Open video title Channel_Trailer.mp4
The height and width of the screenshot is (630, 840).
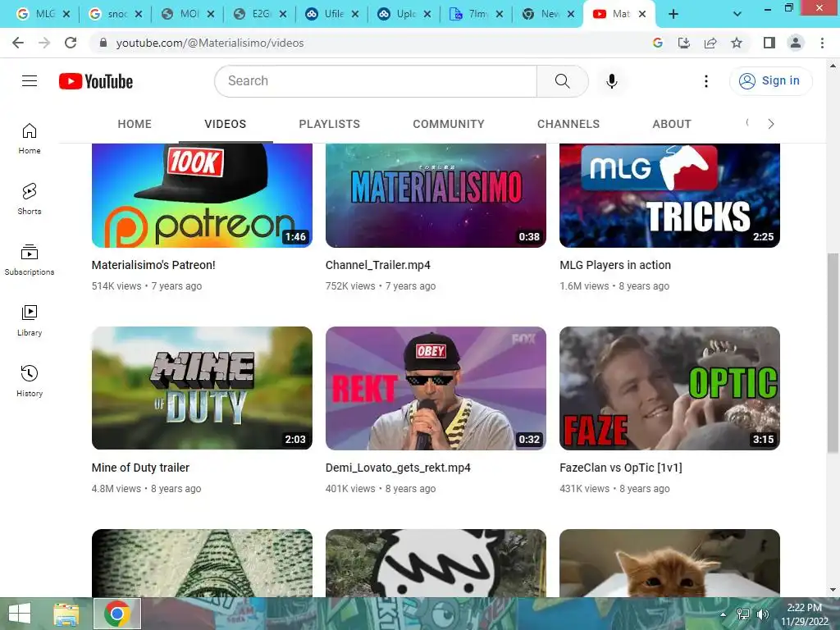point(377,265)
